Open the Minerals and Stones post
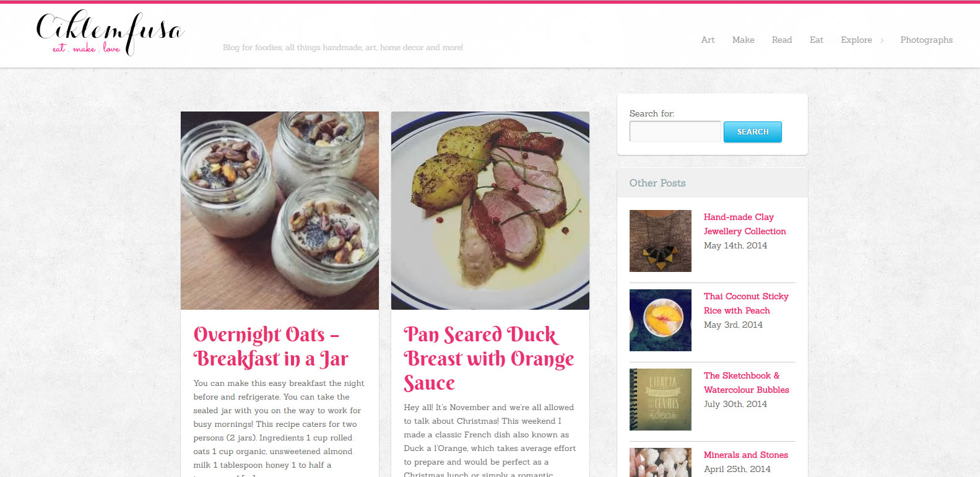Screen dimensions: 980x477 pos(746,455)
